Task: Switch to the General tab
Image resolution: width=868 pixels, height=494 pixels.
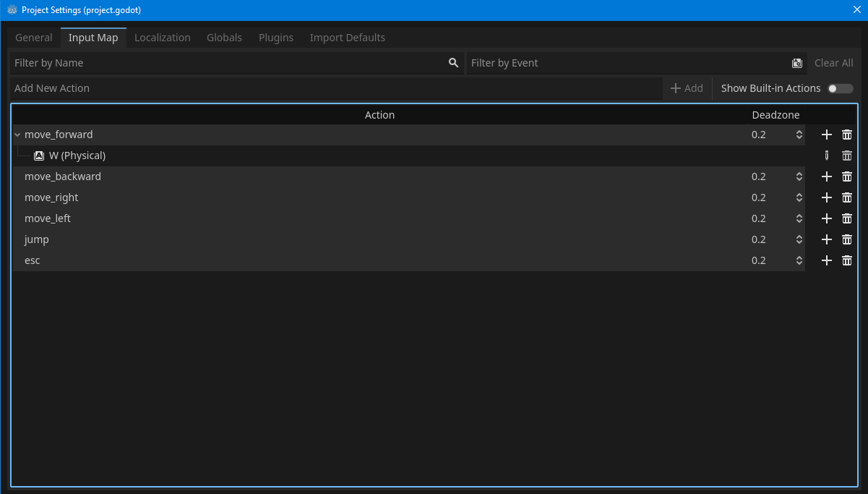Action: [34, 38]
